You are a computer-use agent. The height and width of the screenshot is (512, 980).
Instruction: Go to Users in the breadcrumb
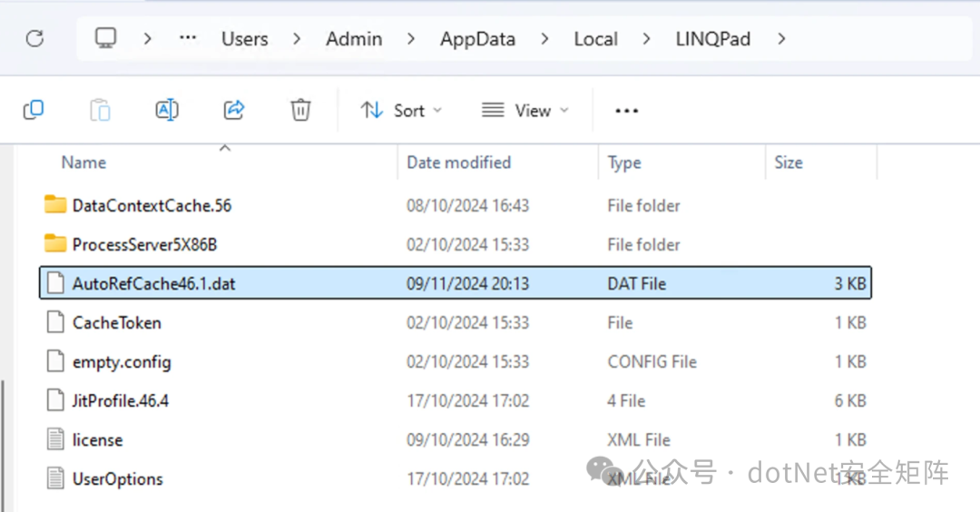point(244,39)
